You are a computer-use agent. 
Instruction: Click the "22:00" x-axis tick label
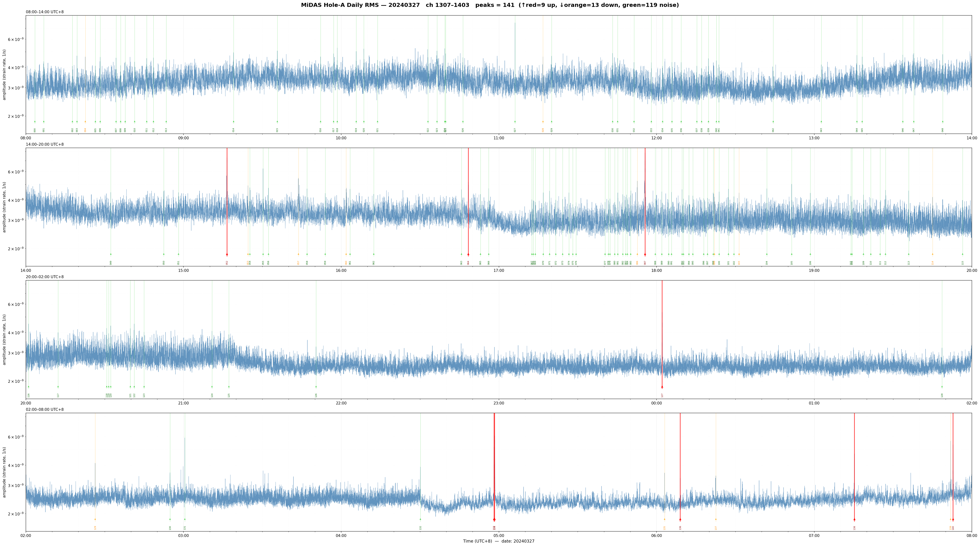point(341,403)
